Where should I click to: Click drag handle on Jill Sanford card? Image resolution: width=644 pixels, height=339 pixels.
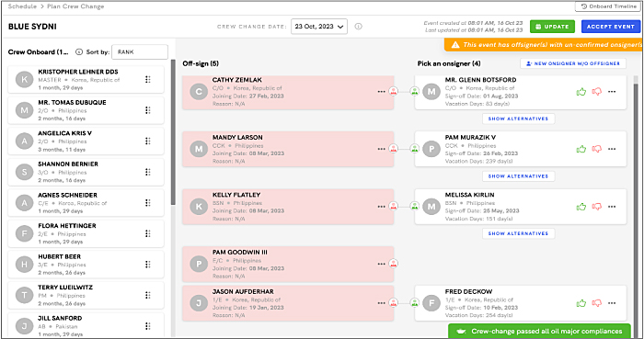click(x=148, y=326)
